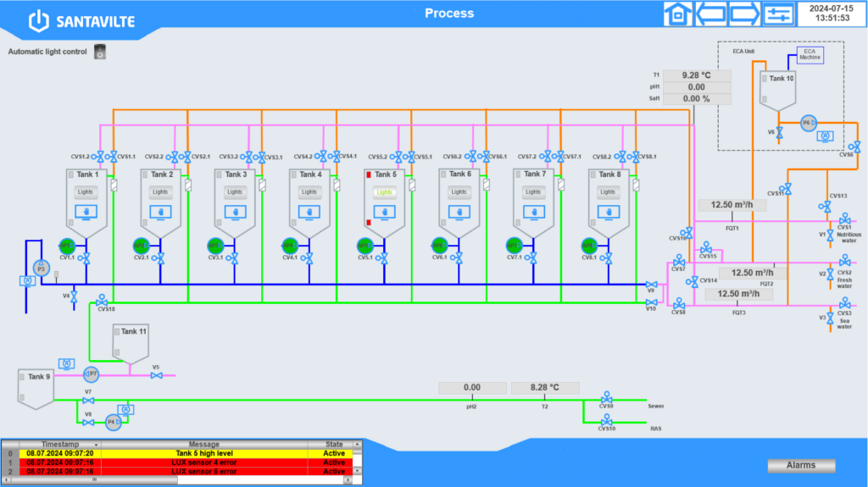868x487 pixels.
Task: Click the alarm table horizontal scrollbar
Action: click(178, 480)
